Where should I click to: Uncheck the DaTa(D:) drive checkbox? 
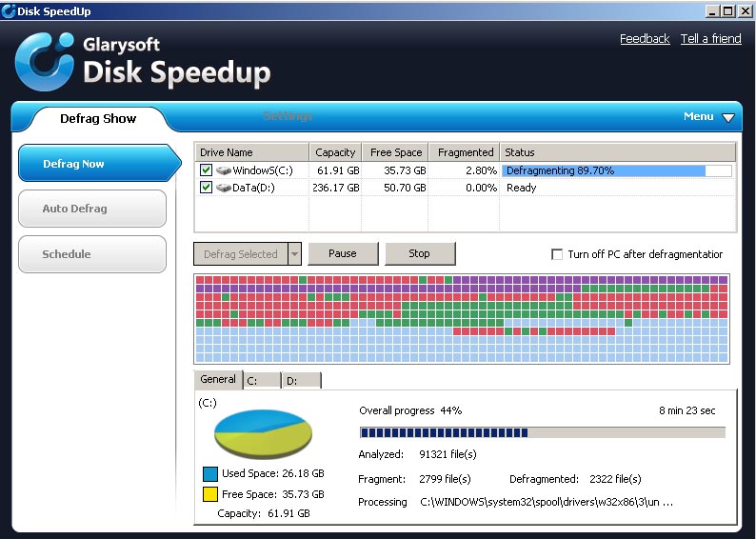(206, 187)
